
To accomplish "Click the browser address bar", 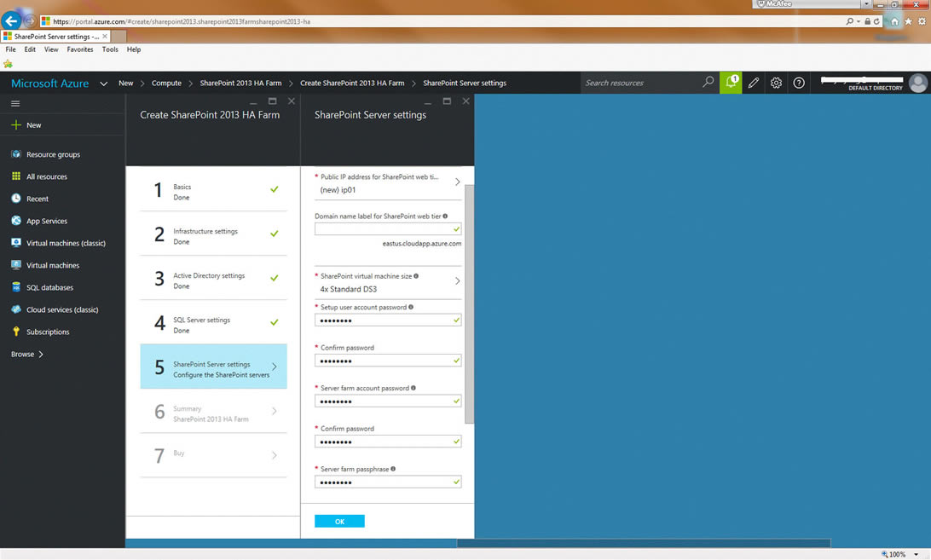I will point(439,21).
